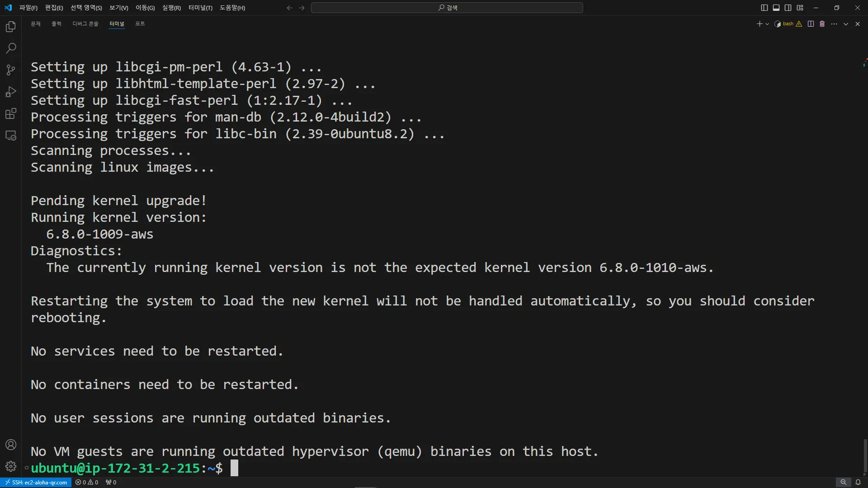The width and height of the screenshot is (868, 488).
Task: Open the Run and Debug view
Action: click(x=11, y=92)
